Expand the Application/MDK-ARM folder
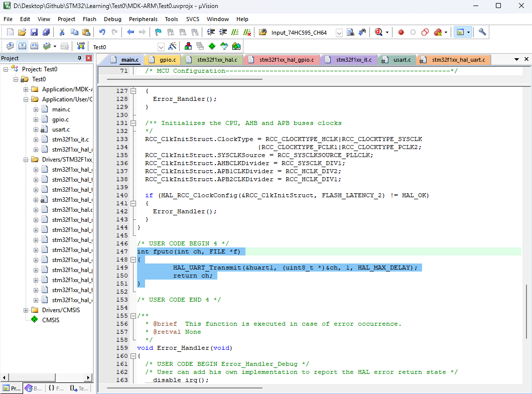 [x=26, y=90]
